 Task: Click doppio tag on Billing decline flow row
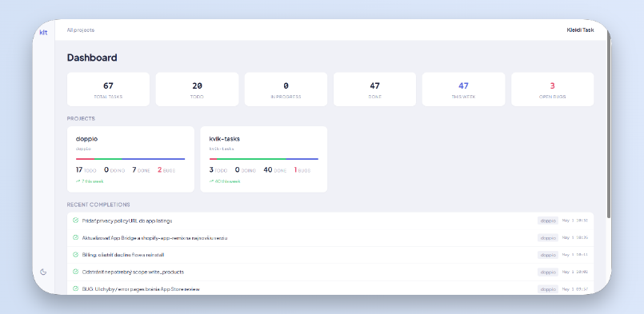tap(548, 255)
